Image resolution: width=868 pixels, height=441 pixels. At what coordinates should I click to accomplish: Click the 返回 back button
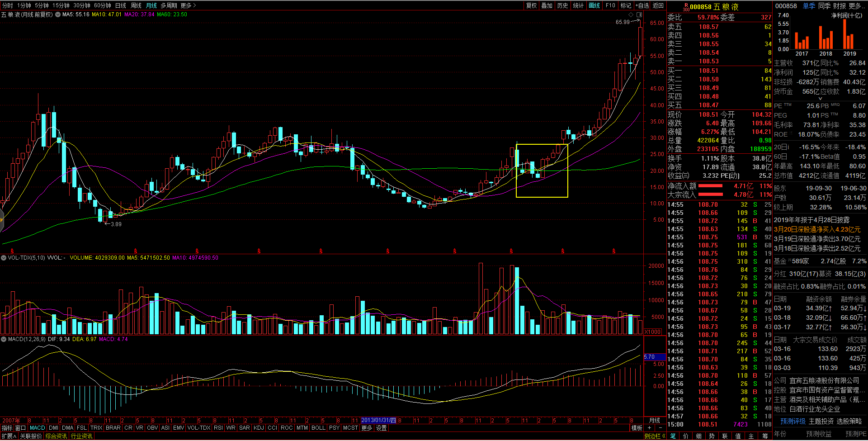point(659,5)
